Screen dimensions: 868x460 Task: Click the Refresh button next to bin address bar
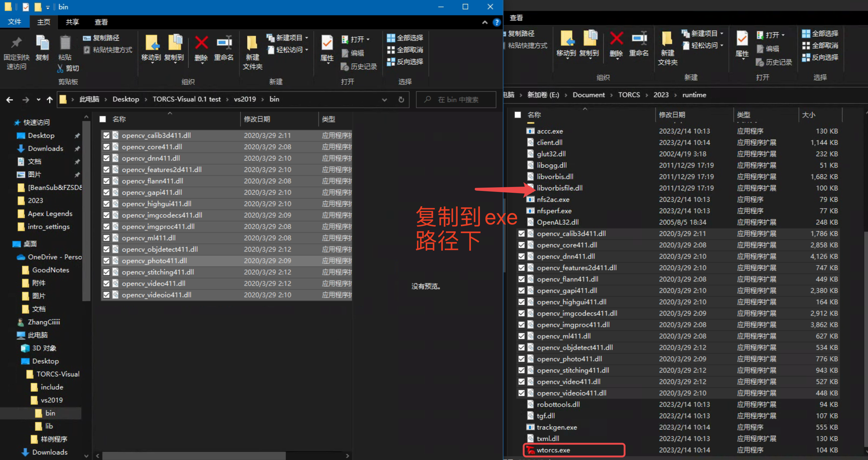point(401,100)
